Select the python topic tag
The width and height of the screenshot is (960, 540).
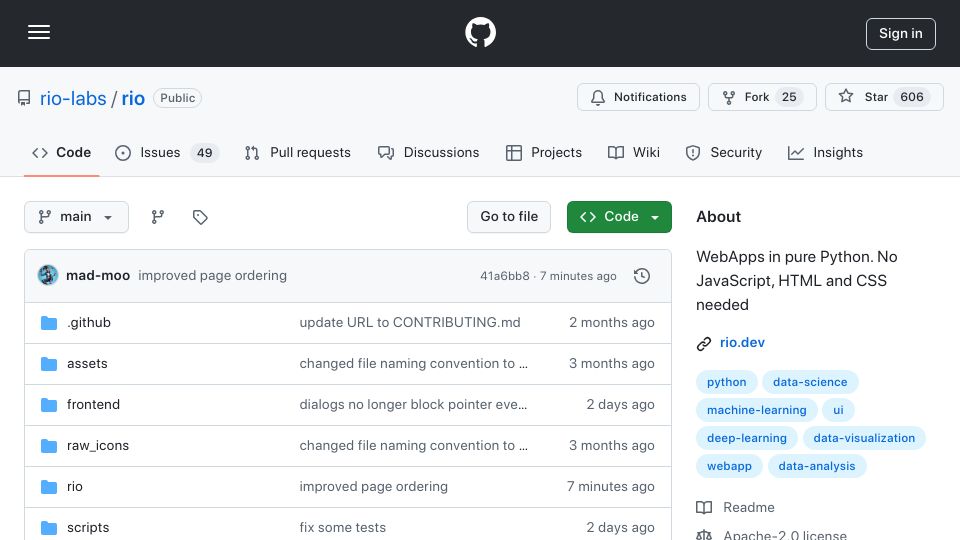(x=727, y=382)
